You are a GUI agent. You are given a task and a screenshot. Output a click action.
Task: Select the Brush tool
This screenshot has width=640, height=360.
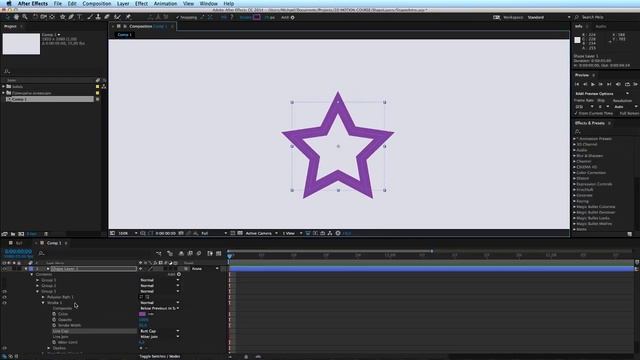click(x=90, y=17)
